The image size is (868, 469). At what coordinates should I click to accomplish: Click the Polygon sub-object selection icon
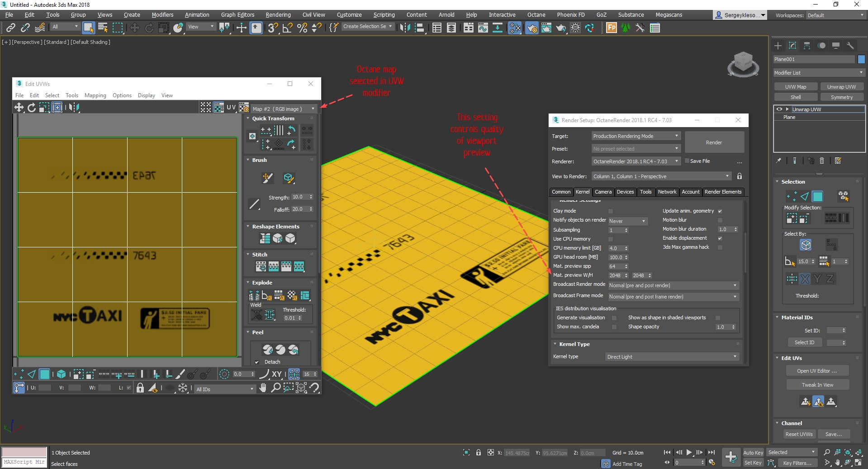[x=817, y=196]
